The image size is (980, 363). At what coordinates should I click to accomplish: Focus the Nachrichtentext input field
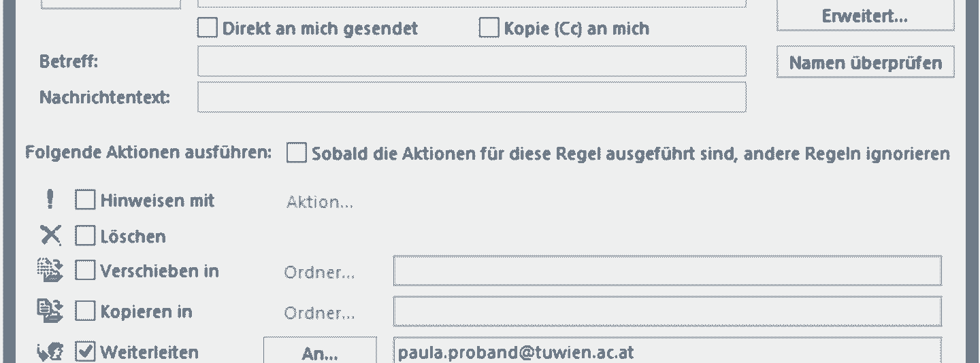point(472,97)
